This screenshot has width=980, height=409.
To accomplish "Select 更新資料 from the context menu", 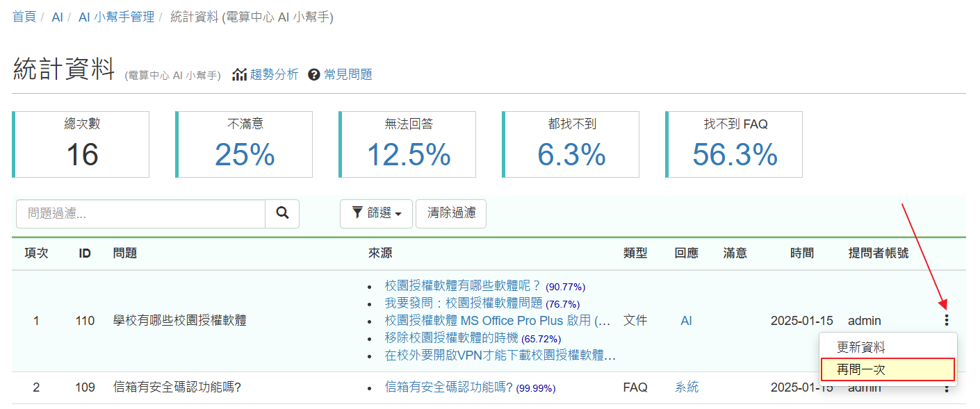I will coord(860,348).
